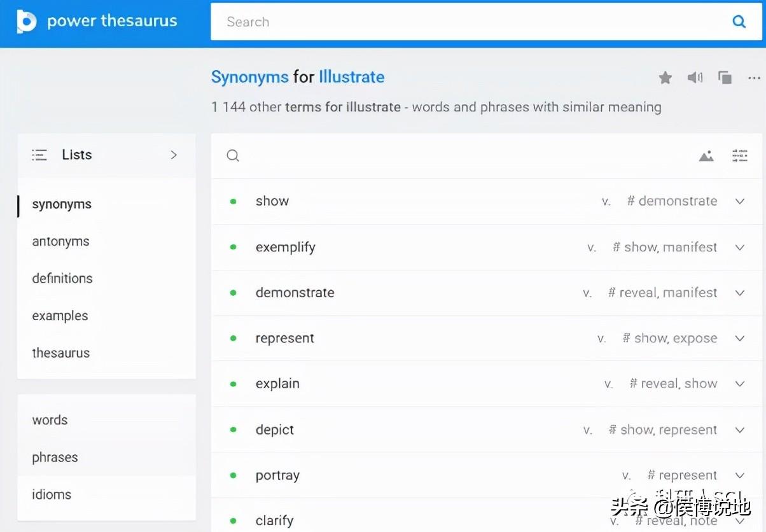Open the synonym show

tap(272, 201)
